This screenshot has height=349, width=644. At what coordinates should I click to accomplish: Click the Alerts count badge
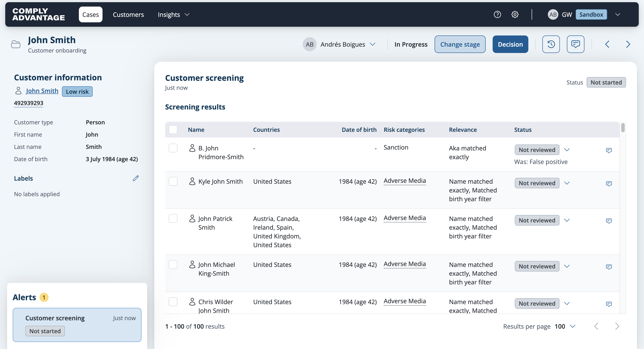pos(44,297)
